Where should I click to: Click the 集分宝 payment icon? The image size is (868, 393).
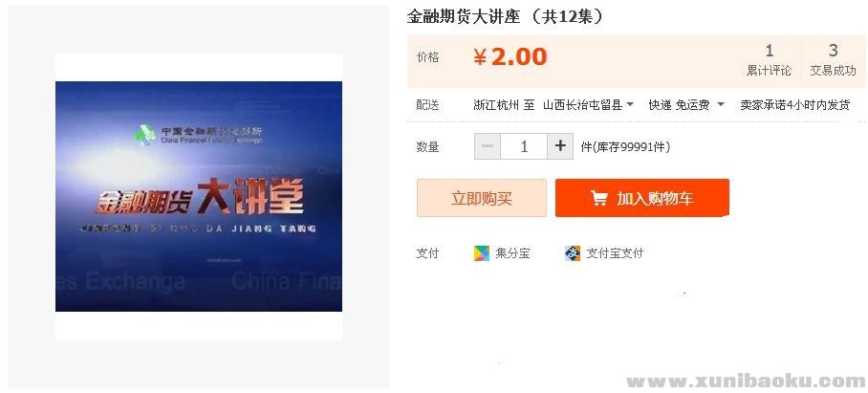point(482,253)
